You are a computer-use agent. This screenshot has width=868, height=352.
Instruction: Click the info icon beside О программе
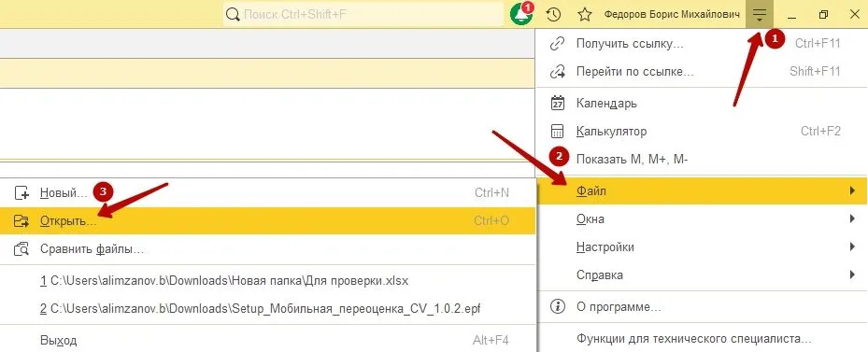[x=557, y=306]
